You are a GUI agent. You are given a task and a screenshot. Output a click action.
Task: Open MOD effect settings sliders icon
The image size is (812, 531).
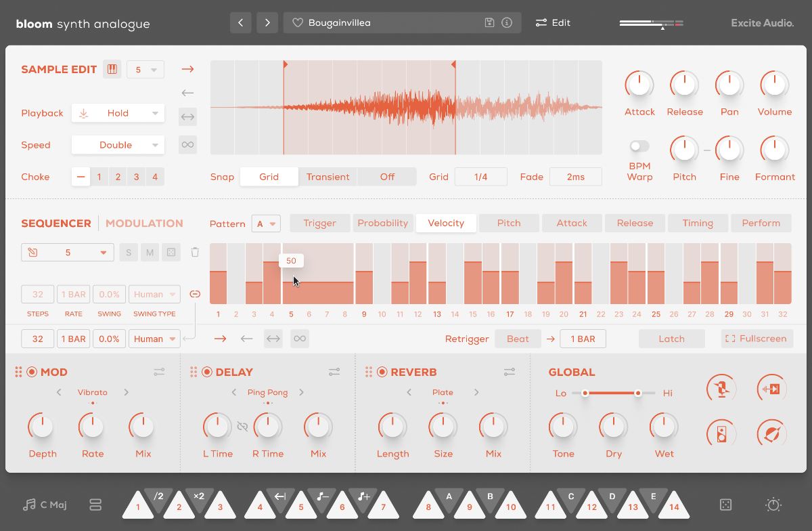coord(159,372)
